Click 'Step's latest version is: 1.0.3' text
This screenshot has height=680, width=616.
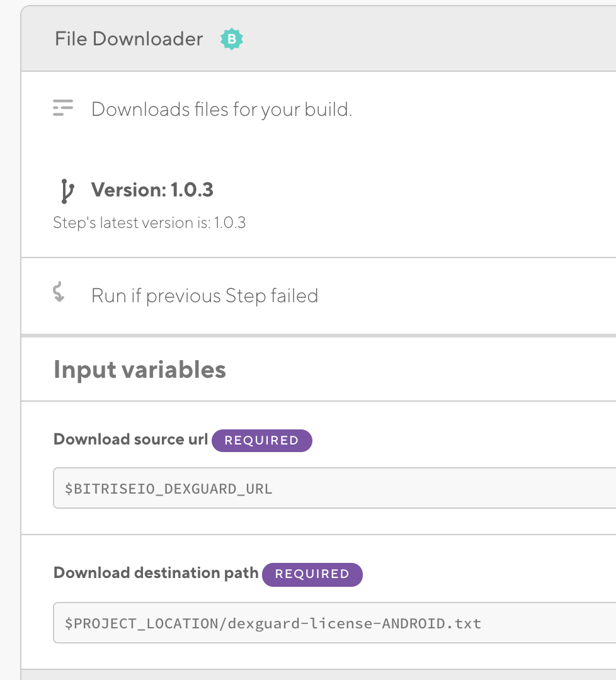tap(149, 223)
